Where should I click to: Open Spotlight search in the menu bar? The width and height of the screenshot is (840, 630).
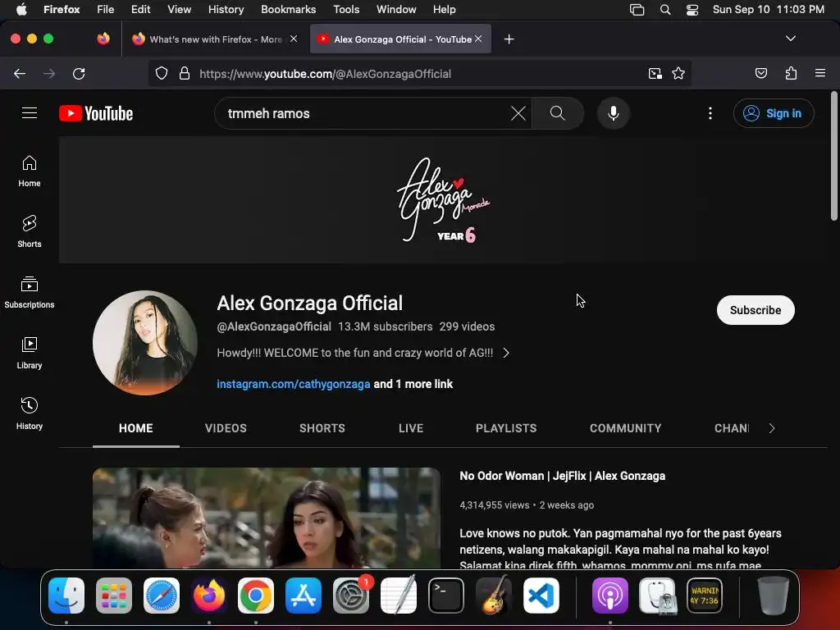[x=664, y=10]
